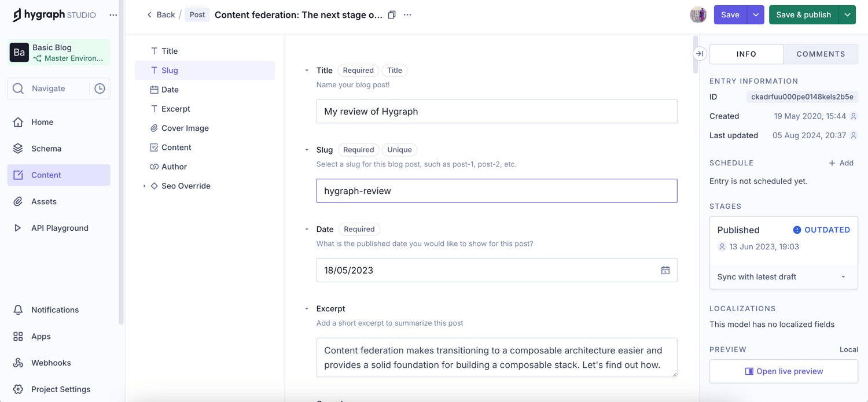Open the API Playground
Viewport: 868px width, 402px height.
pyautogui.click(x=59, y=228)
